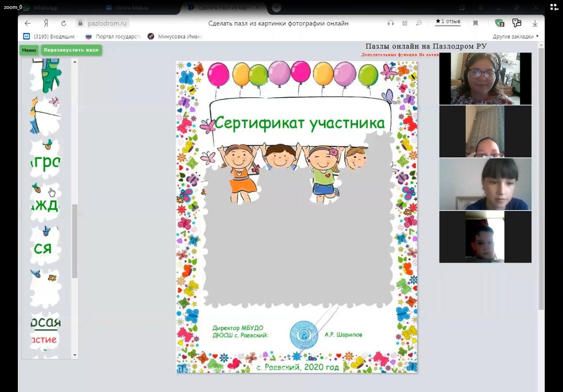Open reader mode icon in address bar
The image size is (563, 392).
click(x=405, y=23)
